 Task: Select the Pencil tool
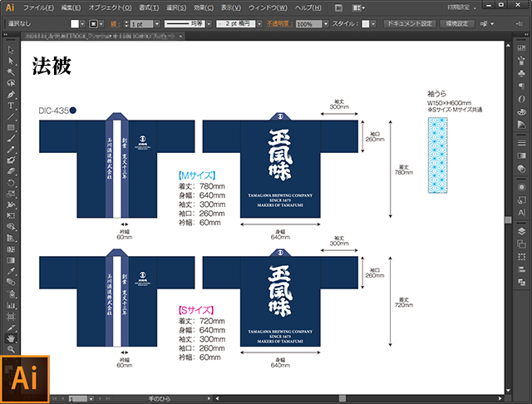tap(11, 150)
